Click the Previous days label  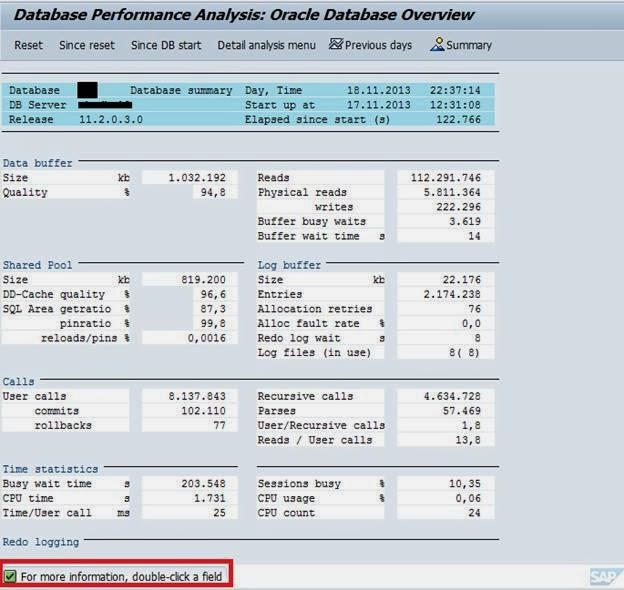pos(378,45)
